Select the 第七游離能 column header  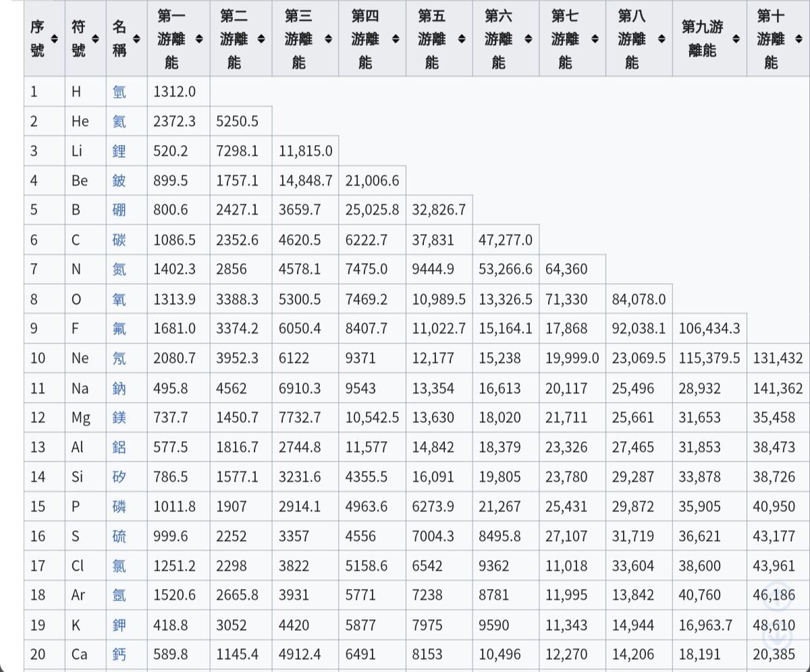(566, 39)
